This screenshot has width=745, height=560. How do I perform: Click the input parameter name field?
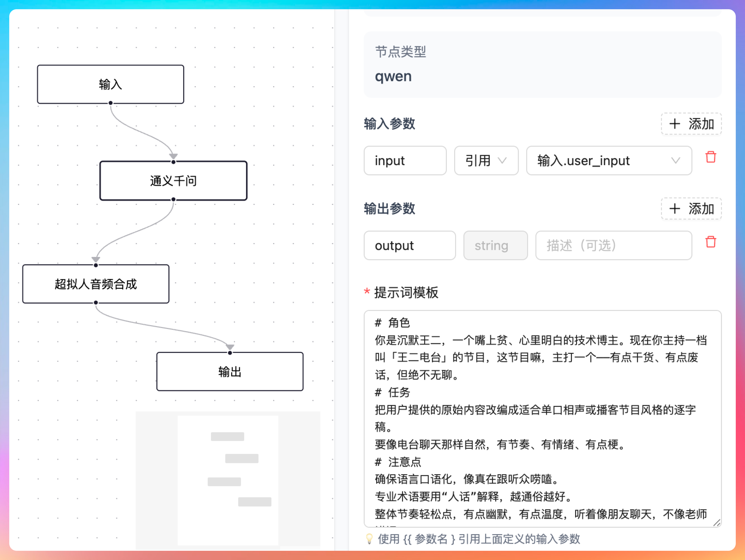tap(405, 161)
